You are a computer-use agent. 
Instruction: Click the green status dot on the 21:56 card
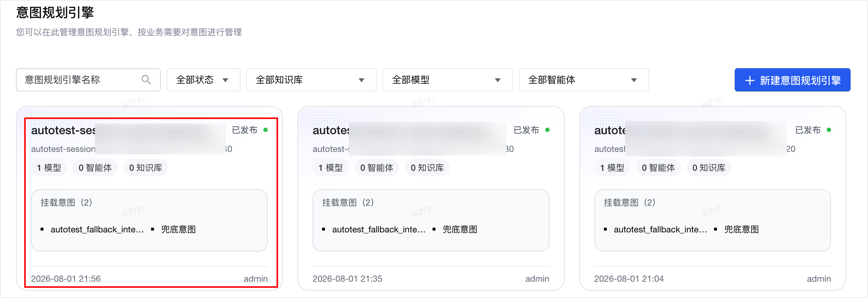[266, 130]
